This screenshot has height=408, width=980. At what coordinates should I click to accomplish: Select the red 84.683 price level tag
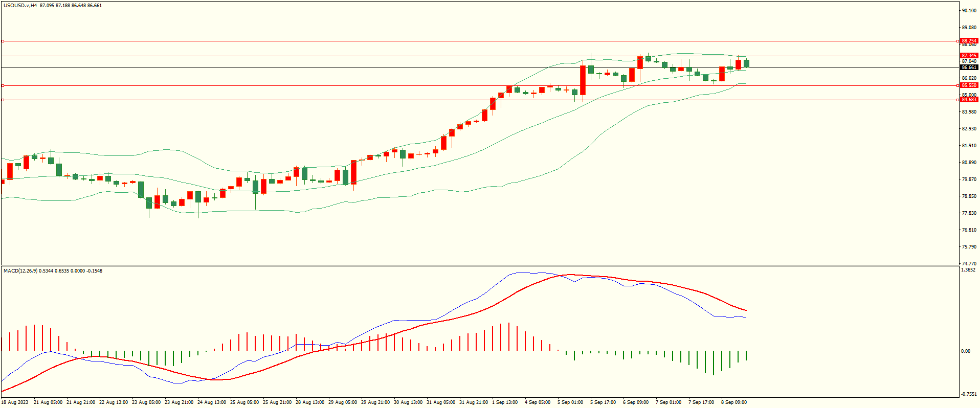tap(969, 100)
